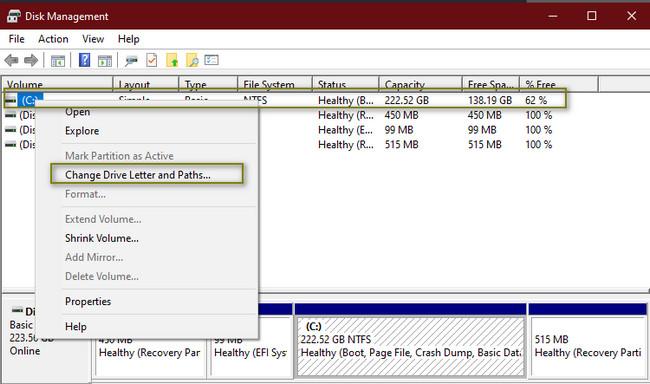
Task: Sort by the Capacity column header
Action: pos(421,84)
